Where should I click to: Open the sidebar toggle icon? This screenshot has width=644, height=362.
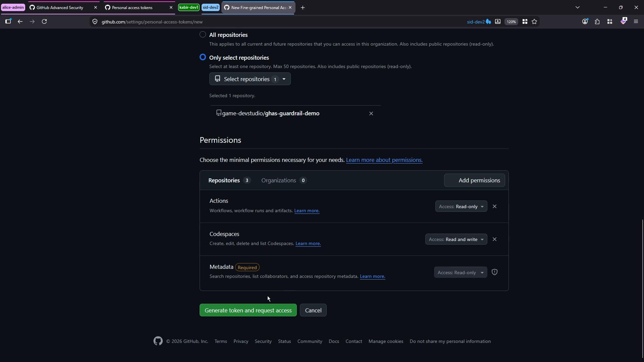(8, 22)
